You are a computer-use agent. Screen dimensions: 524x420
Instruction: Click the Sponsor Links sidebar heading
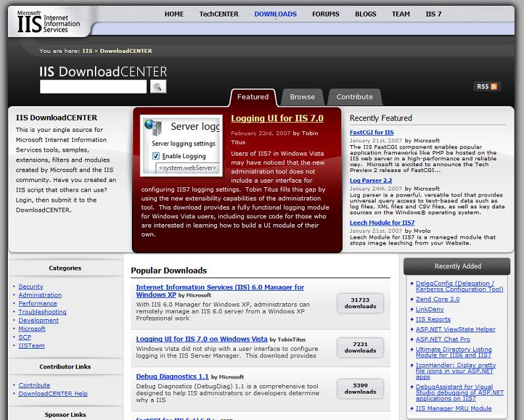coord(65,415)
